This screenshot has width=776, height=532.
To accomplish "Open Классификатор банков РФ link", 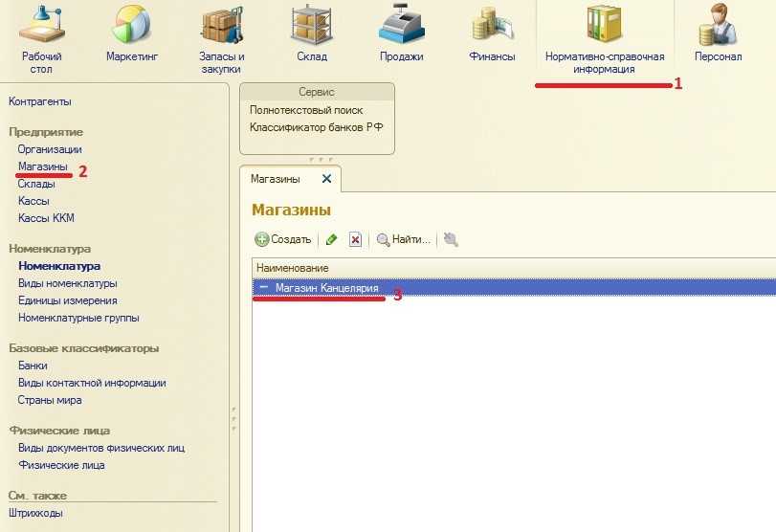I will point(316,127).
